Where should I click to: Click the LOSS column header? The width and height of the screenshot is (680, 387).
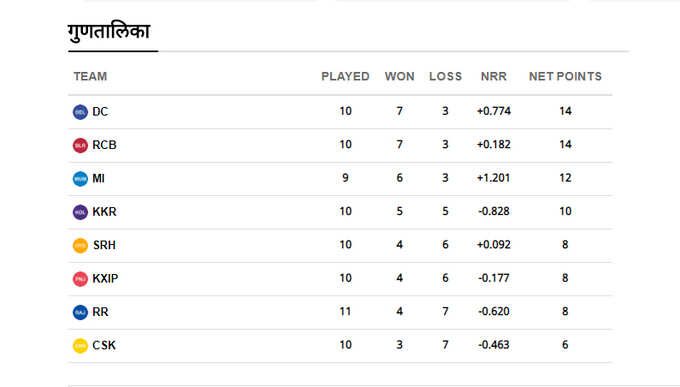coord(445,76)
